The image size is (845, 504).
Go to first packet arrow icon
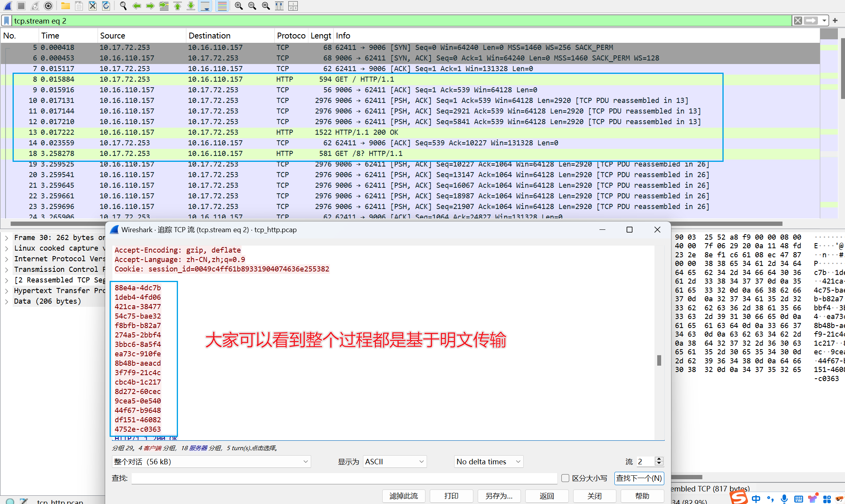(x=178, y=6)
